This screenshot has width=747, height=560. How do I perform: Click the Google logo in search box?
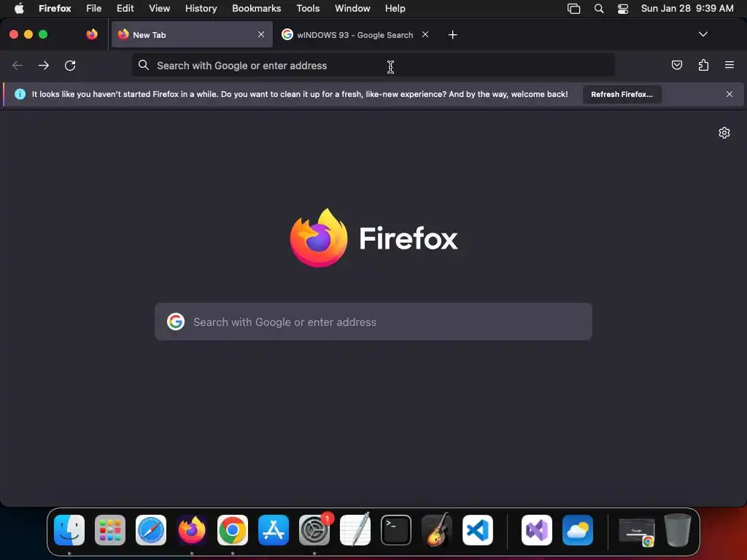[176, 322]
